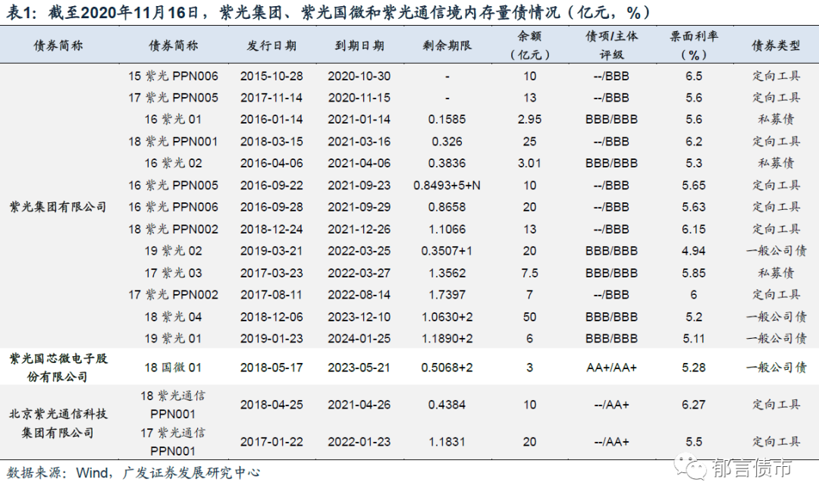The image size is (819, 504).
Task: Click issue date '2018-04-25'
Action: pyautogui.click(x=271, y=405)
